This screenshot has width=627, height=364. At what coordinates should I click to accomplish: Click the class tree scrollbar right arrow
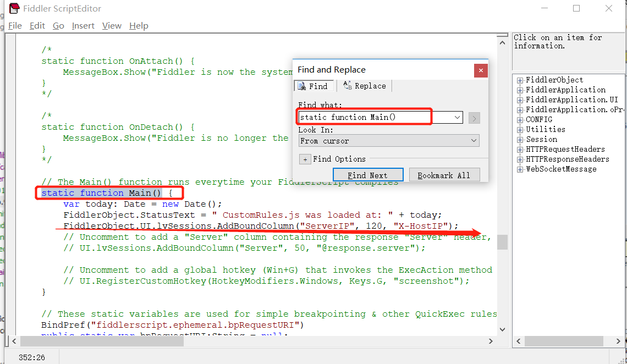(x=618, y=341)
